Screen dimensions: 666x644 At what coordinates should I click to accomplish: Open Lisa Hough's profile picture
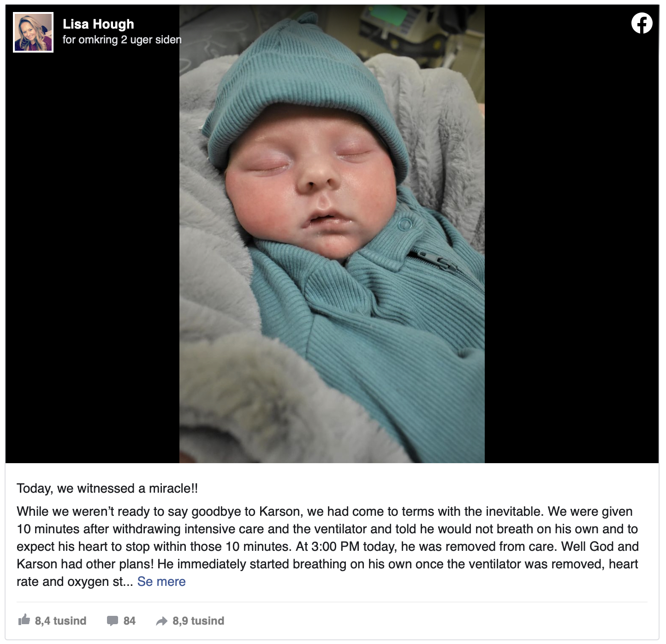33,32
